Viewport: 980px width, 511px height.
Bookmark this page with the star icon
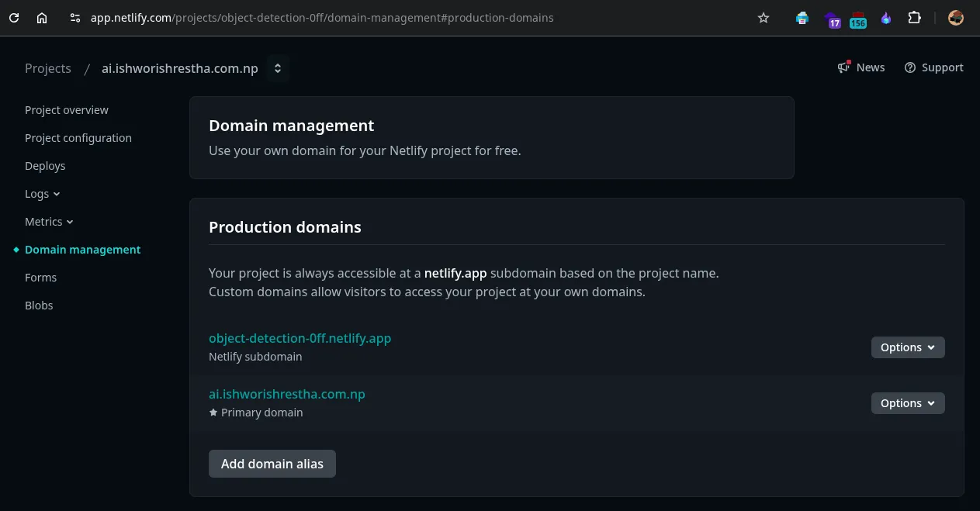(764, 18)
